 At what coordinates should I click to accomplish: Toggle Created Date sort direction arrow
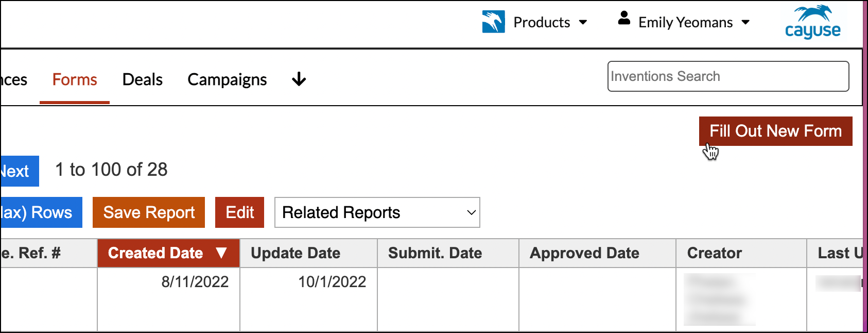click(221, 253)
